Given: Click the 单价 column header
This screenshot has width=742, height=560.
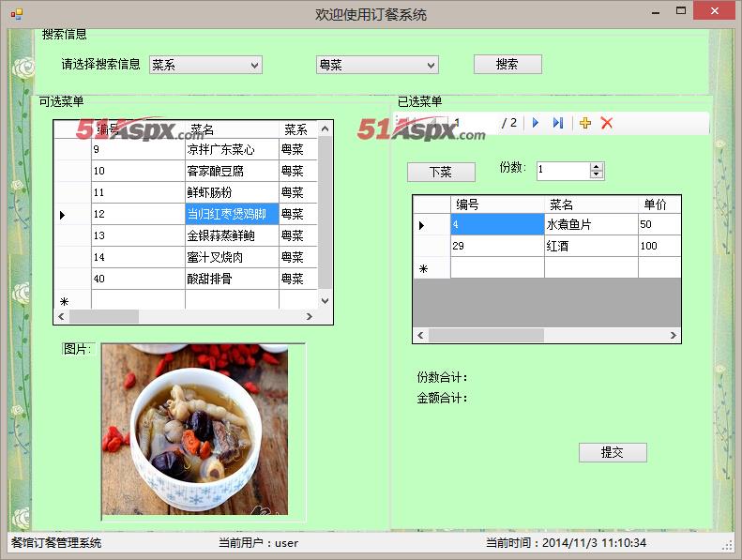Looking at the screenshot, I should (x=659, y=204).
